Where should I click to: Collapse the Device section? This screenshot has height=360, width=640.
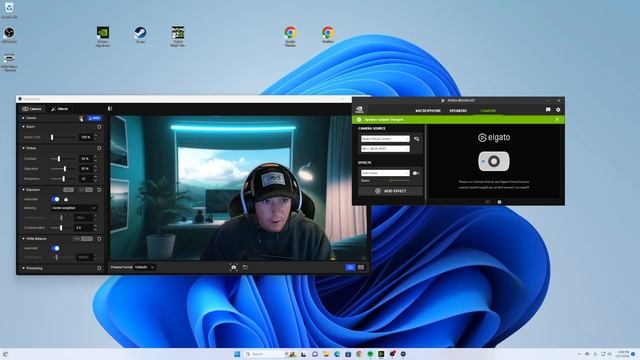tap(23, 118)
